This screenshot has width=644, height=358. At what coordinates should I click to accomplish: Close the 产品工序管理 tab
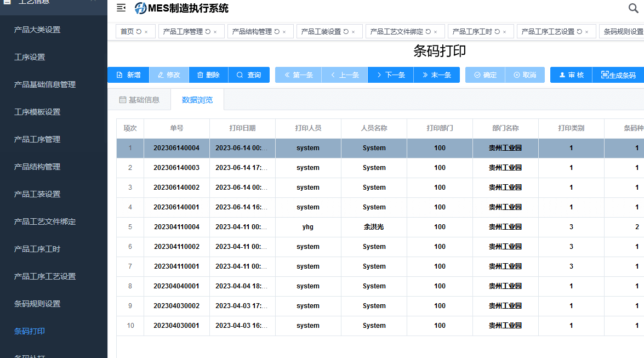pyautogui.click(x=215, y=32)
